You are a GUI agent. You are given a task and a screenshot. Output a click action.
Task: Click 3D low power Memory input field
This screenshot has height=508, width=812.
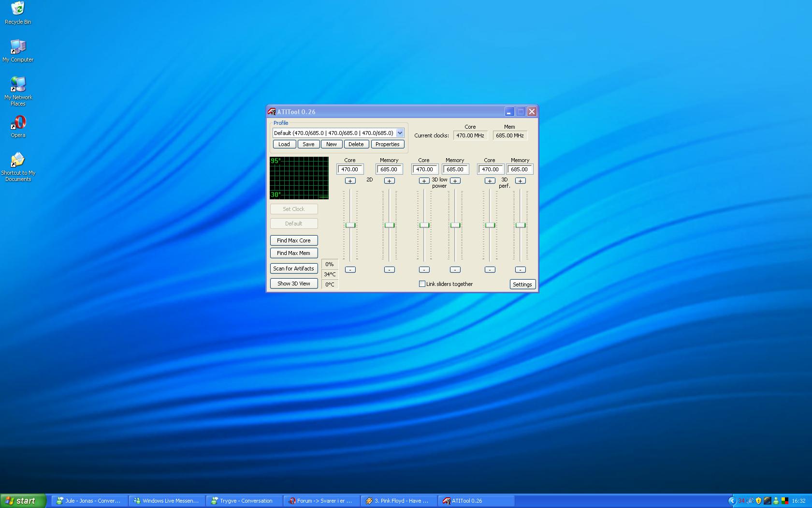[x=455, y=169]
